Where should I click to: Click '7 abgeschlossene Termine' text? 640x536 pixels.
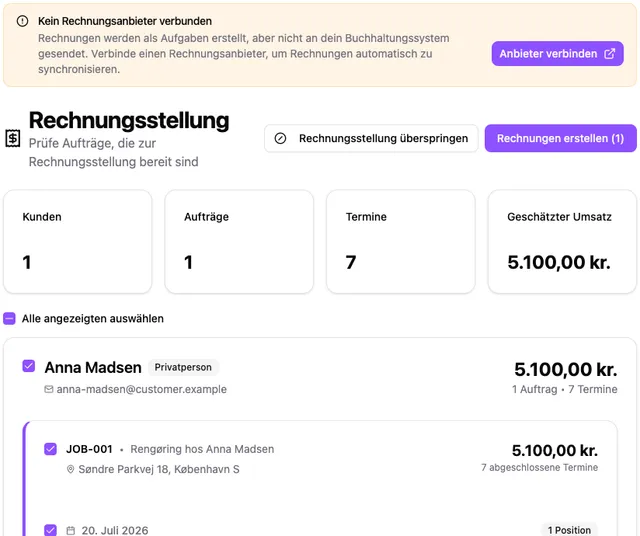(540, 467)
